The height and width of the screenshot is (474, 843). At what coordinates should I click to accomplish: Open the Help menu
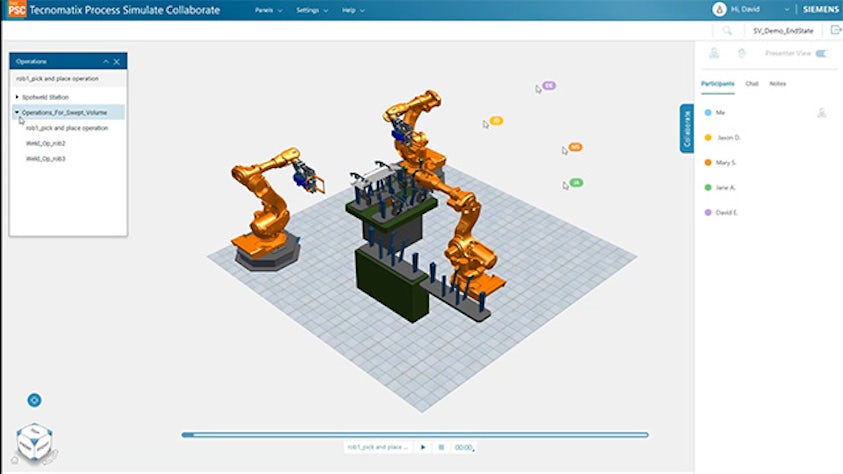point(353,10)
